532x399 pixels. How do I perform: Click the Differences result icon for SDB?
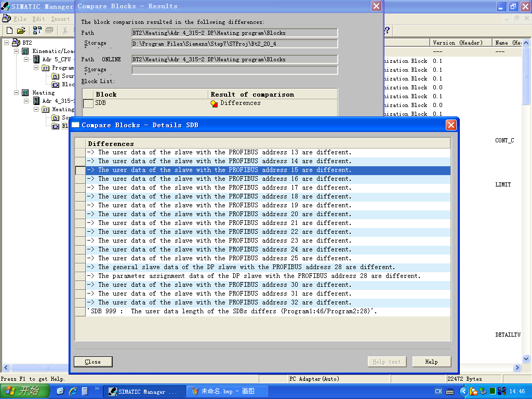click(x=214, y=103)
